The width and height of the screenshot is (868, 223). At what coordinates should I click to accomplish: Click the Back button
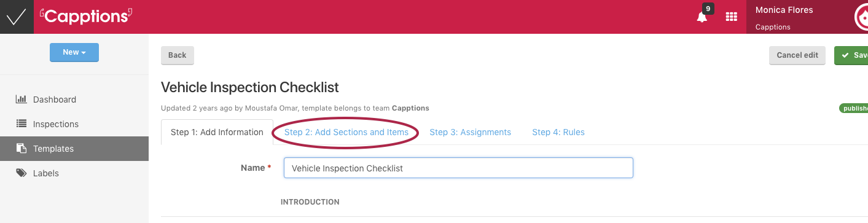pyautogui.click(x=178, y=55)
